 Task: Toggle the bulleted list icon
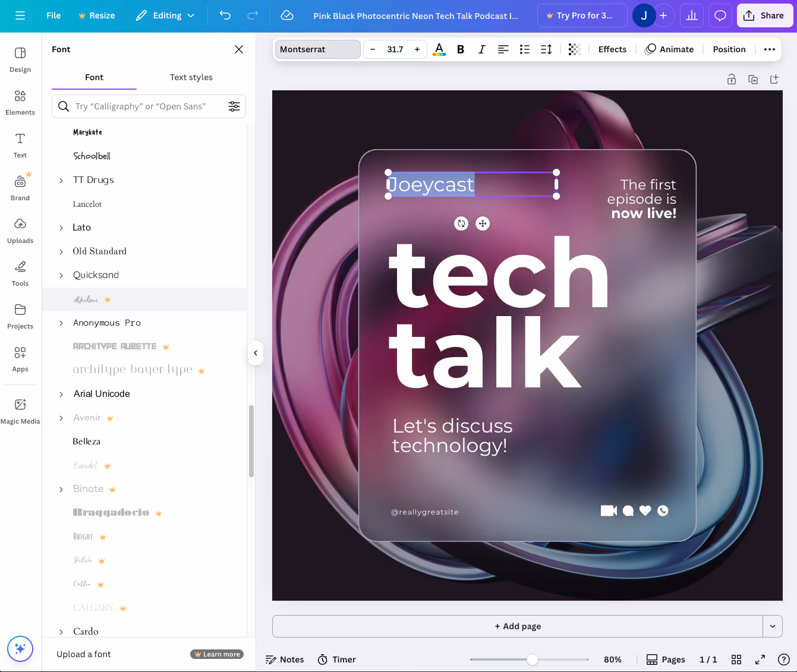tap(524, 49)
